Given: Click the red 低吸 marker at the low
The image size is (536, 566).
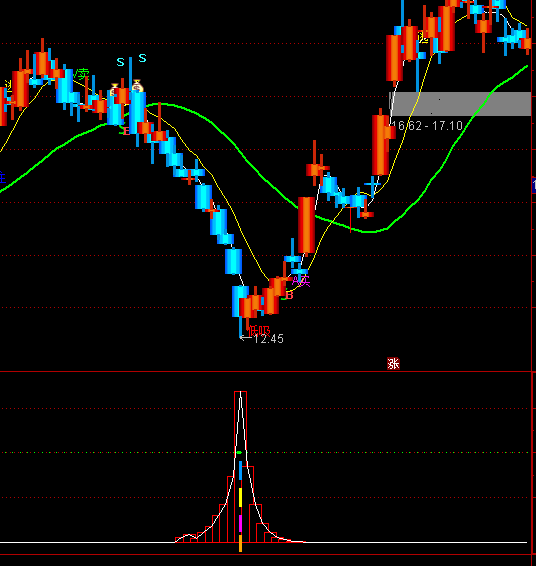Looking at the screenshot, I should 259,331.
